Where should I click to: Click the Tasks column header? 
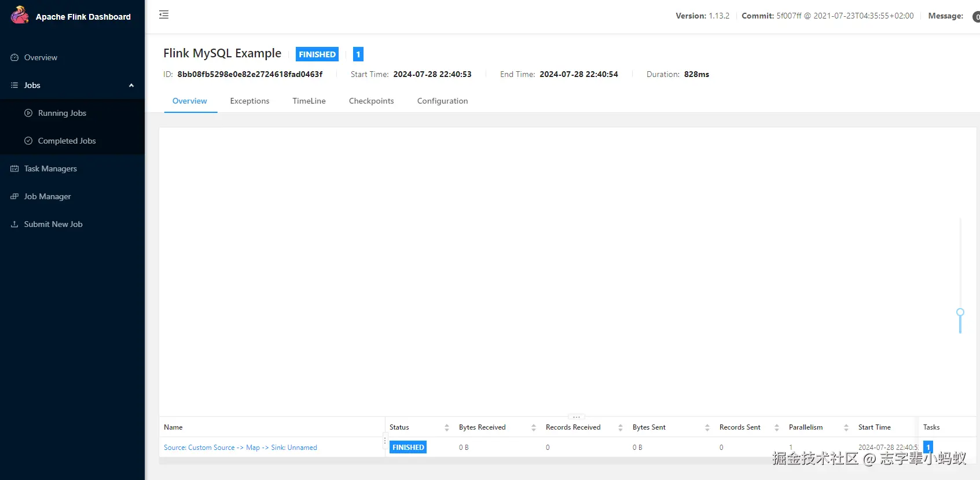tap(931, 427)
